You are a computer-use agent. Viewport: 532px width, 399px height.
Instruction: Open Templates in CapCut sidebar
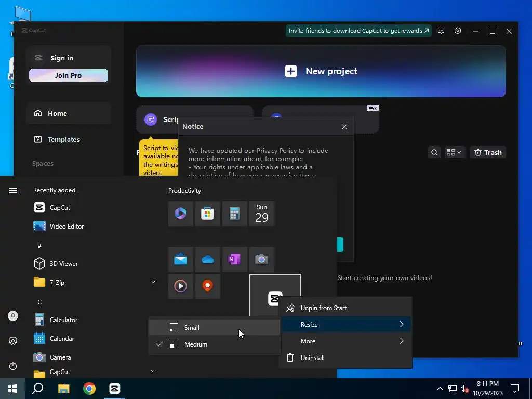point(69,139)
